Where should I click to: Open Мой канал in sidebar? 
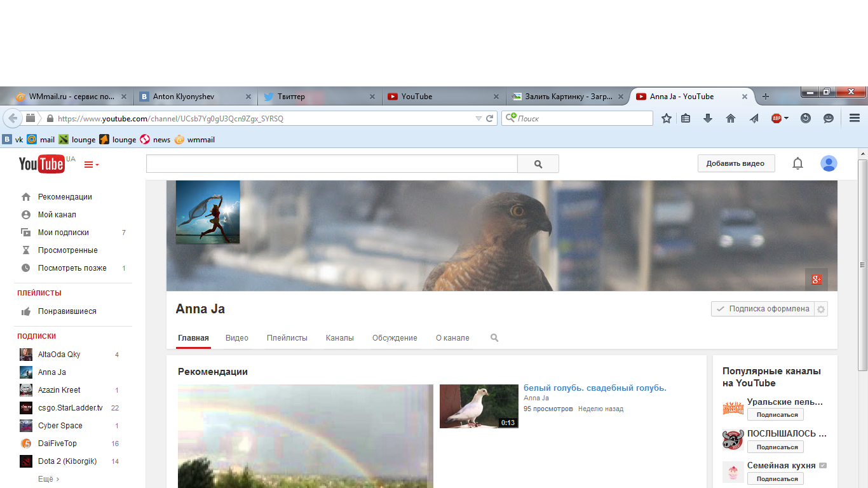pos(57,215)
